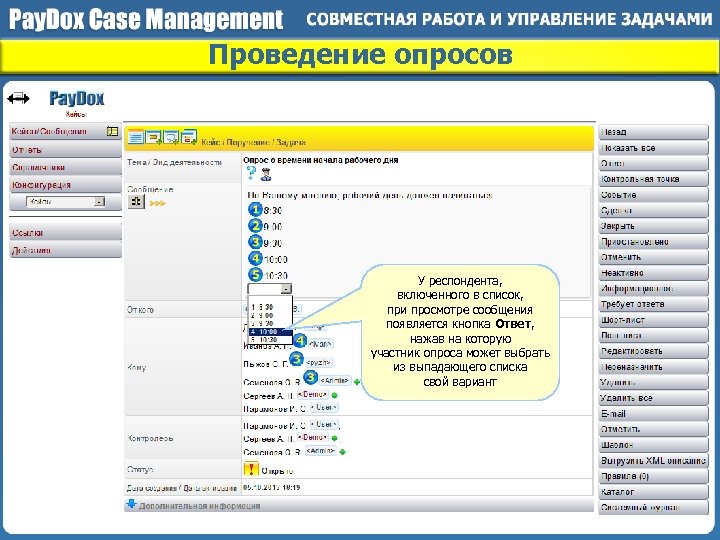Click the date value 05.10.2012 18:19
720x540 pixels.
pos(271,487)
